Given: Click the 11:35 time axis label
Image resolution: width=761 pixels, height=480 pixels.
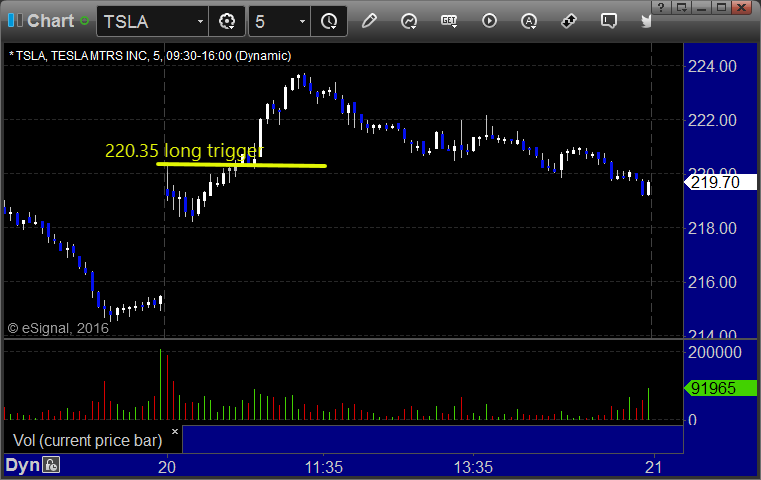Looking at the screenshot, I should (x=324, y=467).
